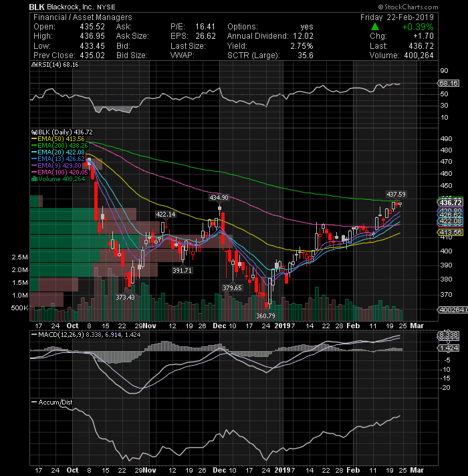468x476 pixels.
Task: Click the volume bars icon in legend
Action: point(34,178)
